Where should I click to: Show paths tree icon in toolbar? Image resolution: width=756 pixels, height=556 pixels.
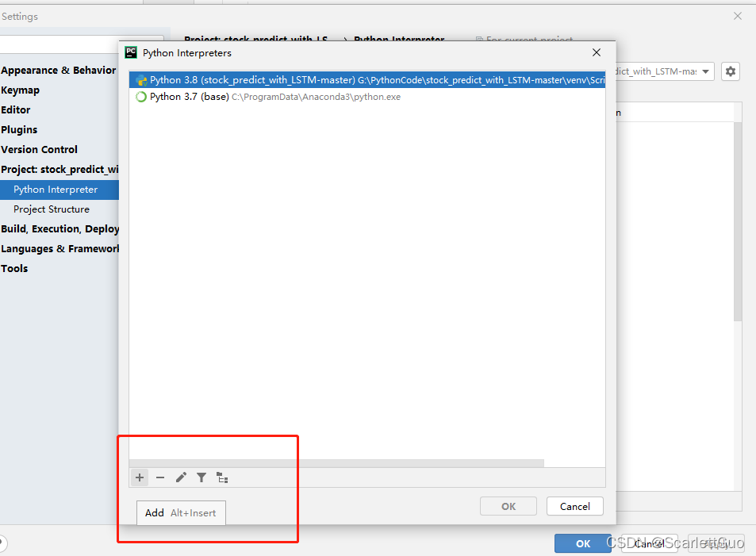pyautogui.click(x=222, y=477)
